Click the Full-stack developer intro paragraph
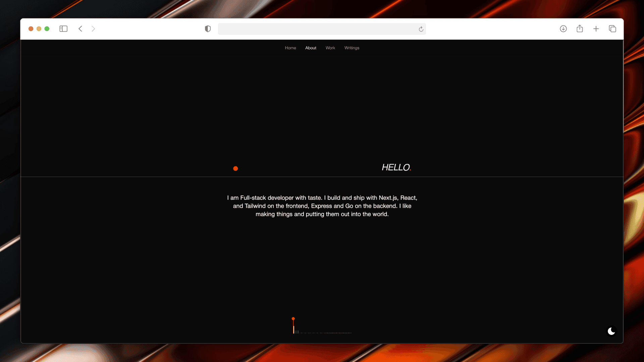 (x=322, y=206)
